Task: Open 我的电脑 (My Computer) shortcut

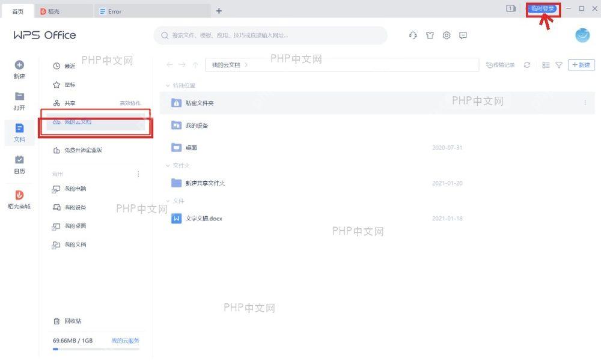Action: tap(69, 189)
